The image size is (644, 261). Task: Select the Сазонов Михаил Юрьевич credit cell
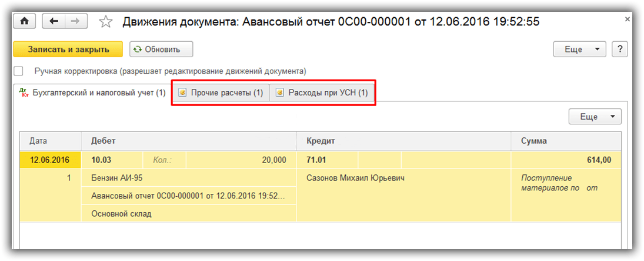pos(355,178)
